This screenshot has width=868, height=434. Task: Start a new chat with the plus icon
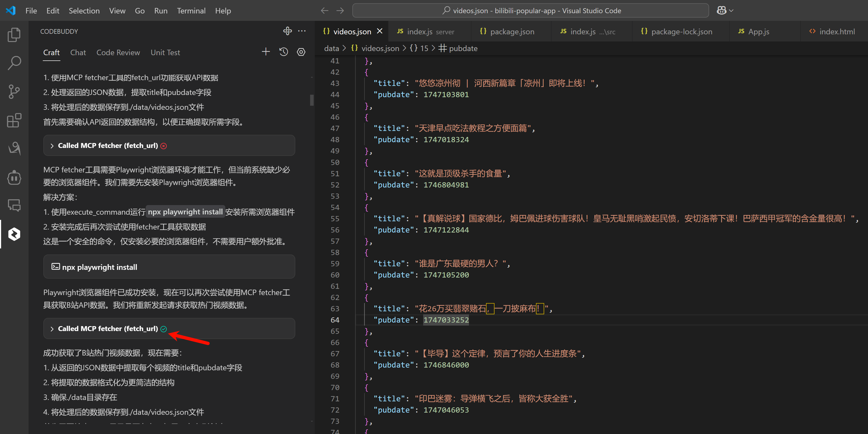pyautogui.click(x=266, y=52)
